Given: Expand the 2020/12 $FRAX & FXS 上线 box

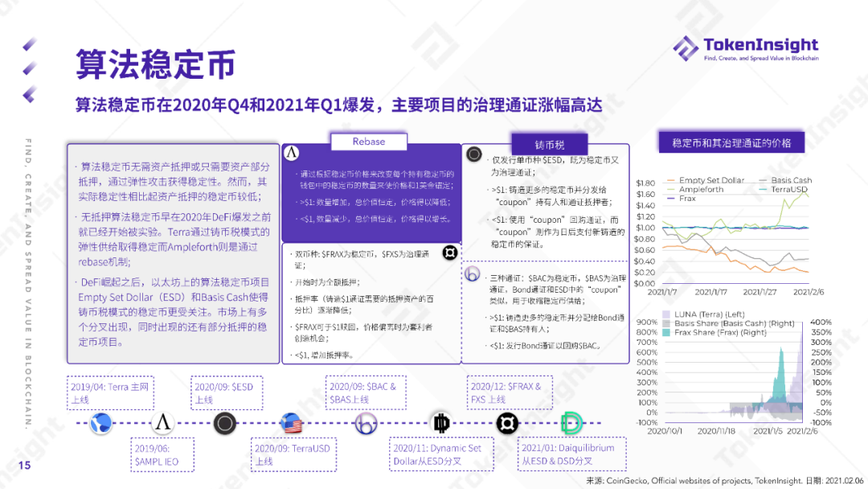Looking at the screenshot, I should point(510,392).
